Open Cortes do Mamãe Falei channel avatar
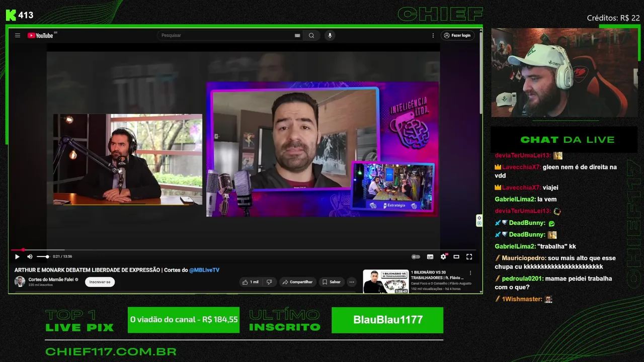The height and width of the screenshot is (362, 644). [x=20, y=282]
